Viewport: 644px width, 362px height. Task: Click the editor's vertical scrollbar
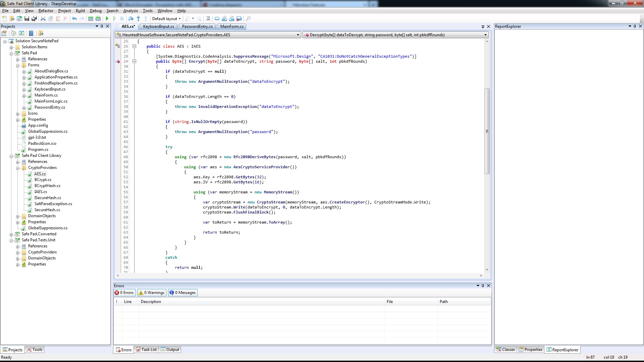click(487, 131)
